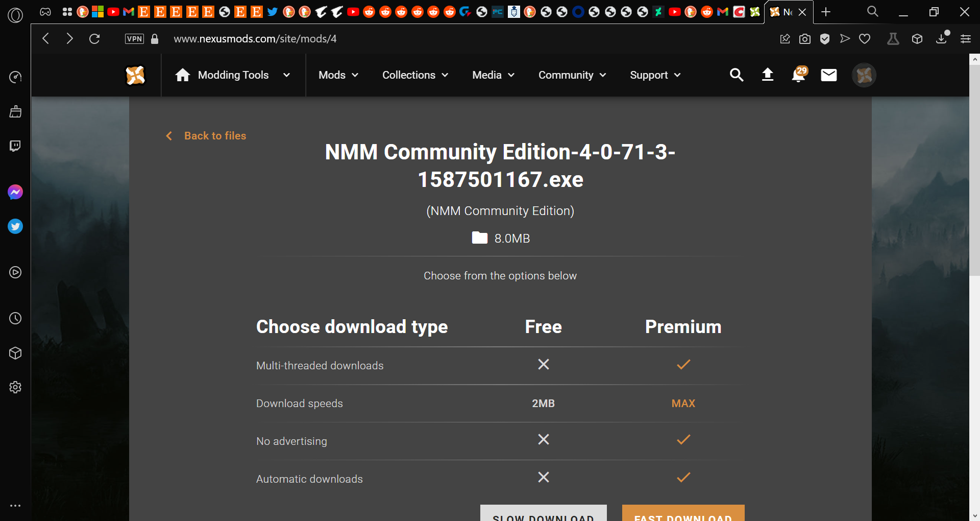
Task: Click Back to files link
Action: [x=206, y=136]
